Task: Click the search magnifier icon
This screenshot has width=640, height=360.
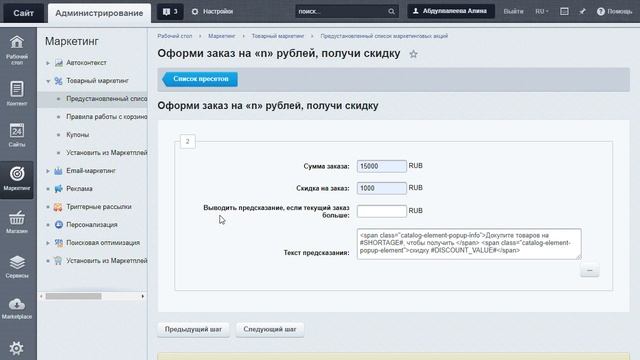Action: point(391,11)
